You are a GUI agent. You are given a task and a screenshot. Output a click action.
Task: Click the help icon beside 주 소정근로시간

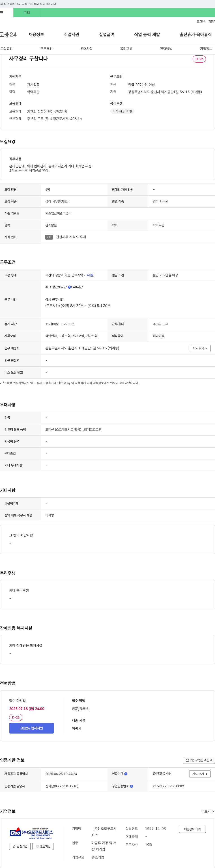pyautogui.click(x=69, y=287)
